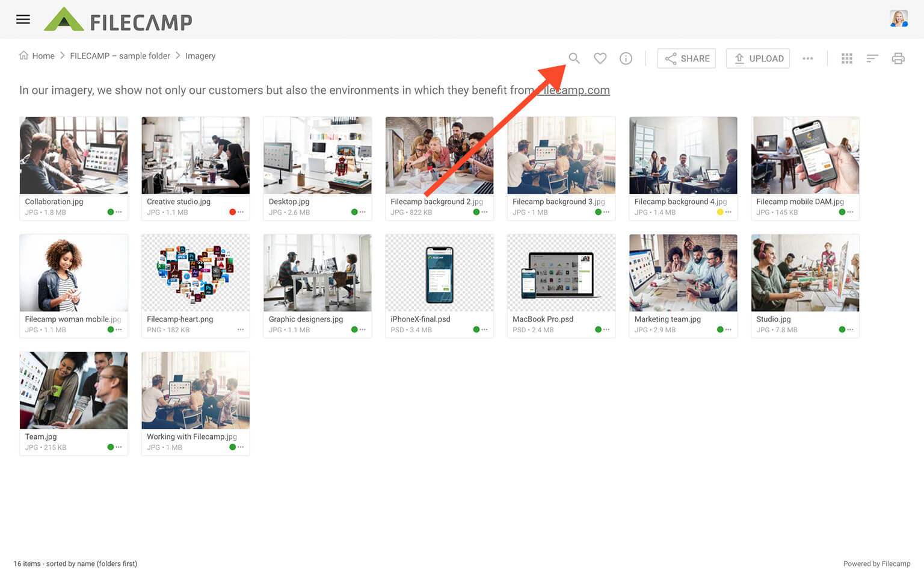Select Filecamp woman mobile.jpg file name
The image size is (924, 578).
tap(73, 319)
